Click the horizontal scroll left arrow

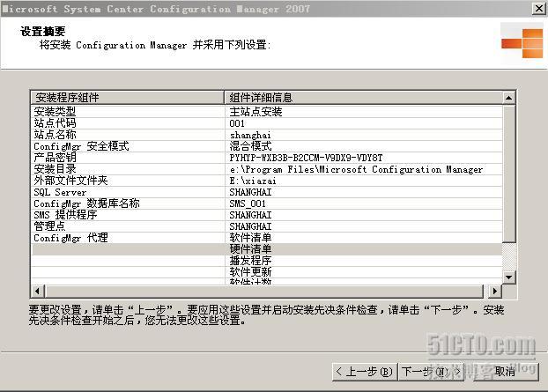click(37, 291)
